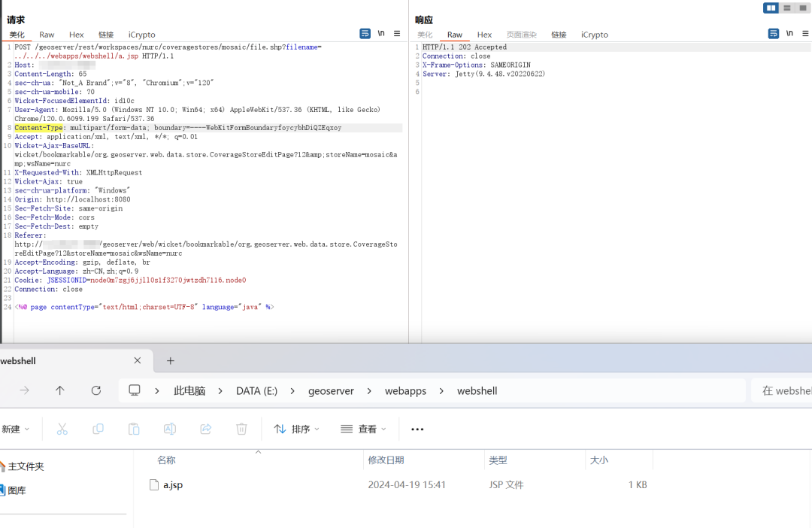Click the Paste clipboard icon

(134, 429)
